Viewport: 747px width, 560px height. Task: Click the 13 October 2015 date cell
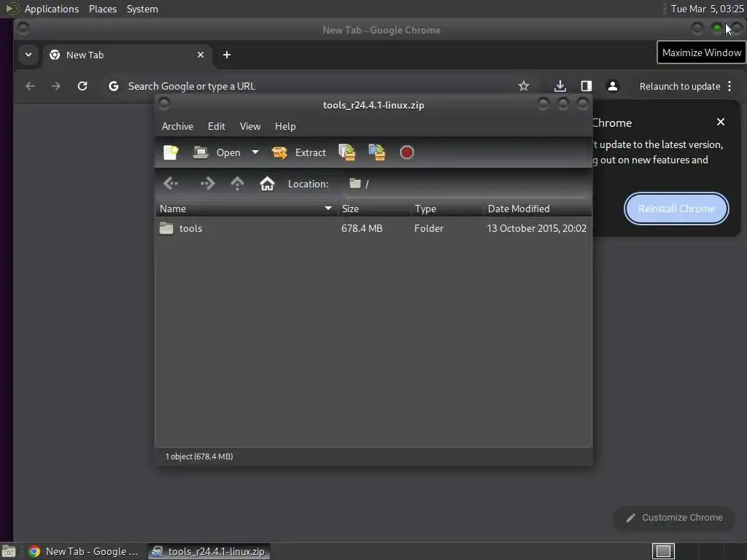point(536,228)
